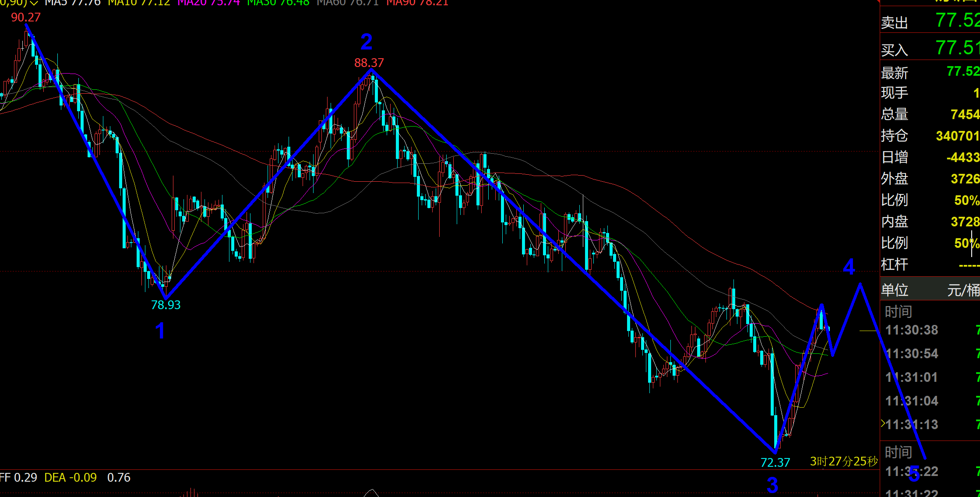Select the MA30 76.48 indicator label

(x=278, y=3)
